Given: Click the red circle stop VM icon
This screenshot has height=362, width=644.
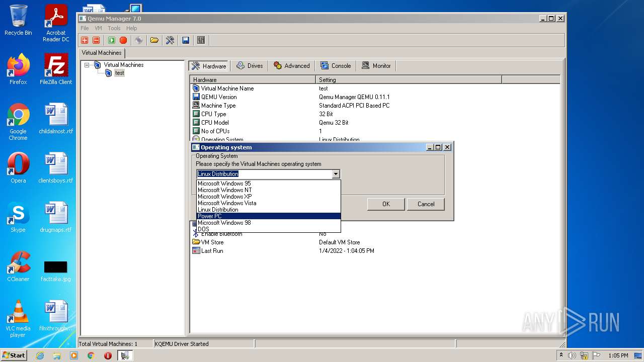Looking at the screenshot, I should (x=123, y=40).
